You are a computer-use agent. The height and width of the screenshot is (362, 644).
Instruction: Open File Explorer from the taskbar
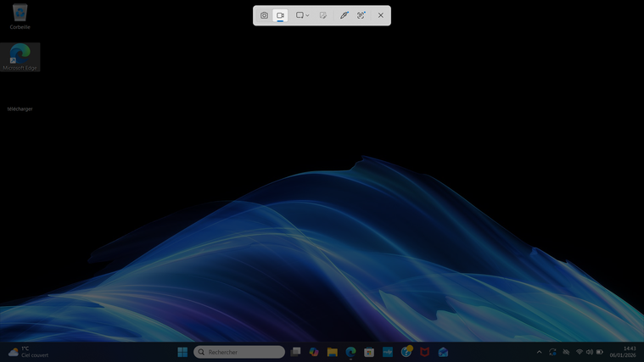[333, 352]
